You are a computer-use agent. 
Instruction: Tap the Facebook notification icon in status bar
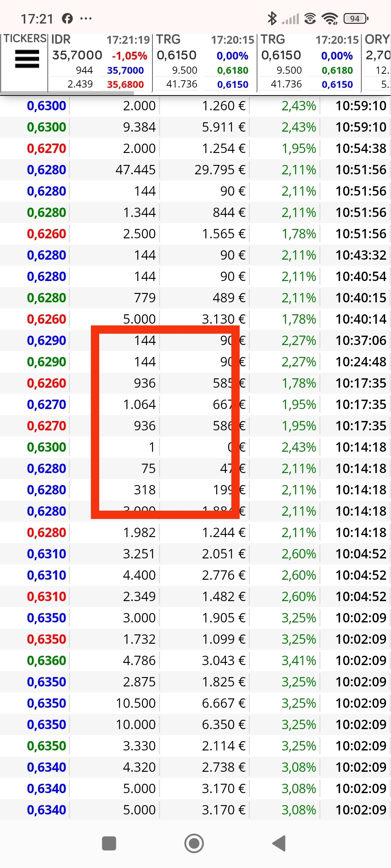[x=67, y=18]
